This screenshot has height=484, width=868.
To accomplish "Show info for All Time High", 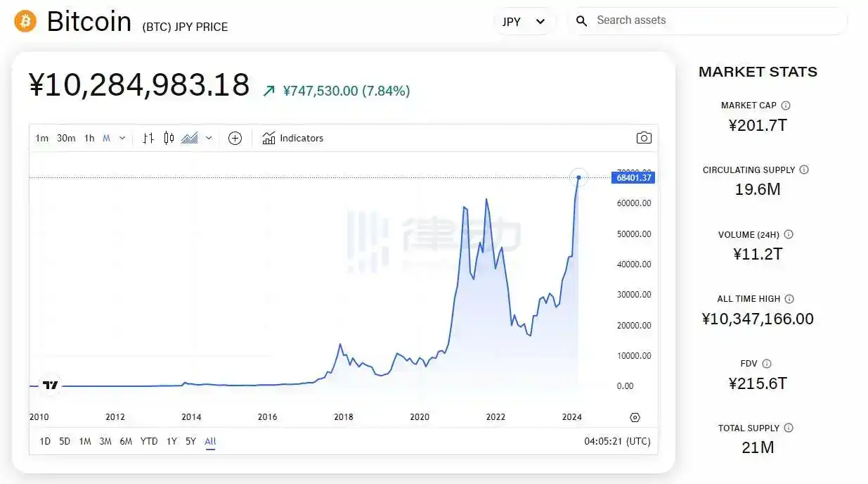I will [789, 299].
